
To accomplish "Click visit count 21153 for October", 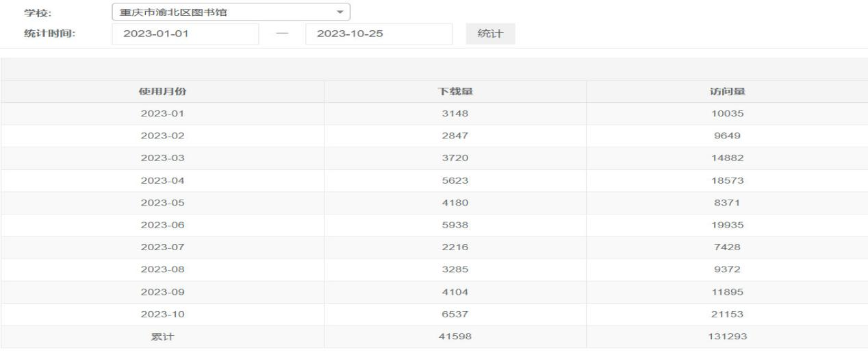I will (727, 314).
